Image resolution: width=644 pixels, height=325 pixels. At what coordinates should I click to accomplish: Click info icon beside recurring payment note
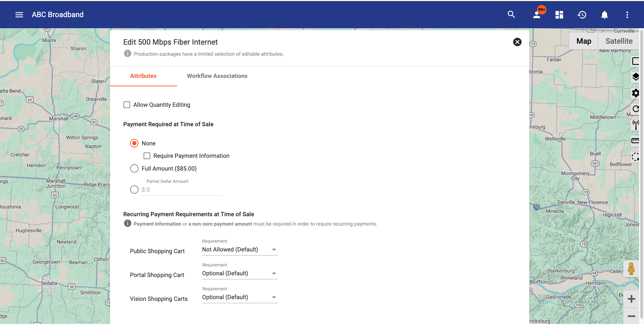click(x=127, y=224)
